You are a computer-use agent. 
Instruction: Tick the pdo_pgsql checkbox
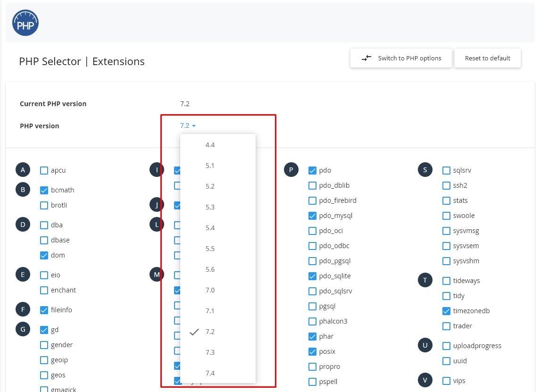[312, 261]
